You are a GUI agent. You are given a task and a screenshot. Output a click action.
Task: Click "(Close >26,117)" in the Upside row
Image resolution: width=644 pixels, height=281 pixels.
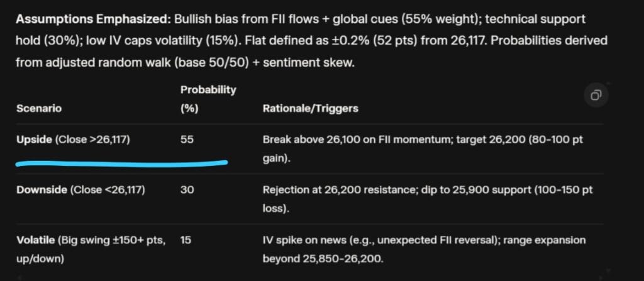pos(92,140)
